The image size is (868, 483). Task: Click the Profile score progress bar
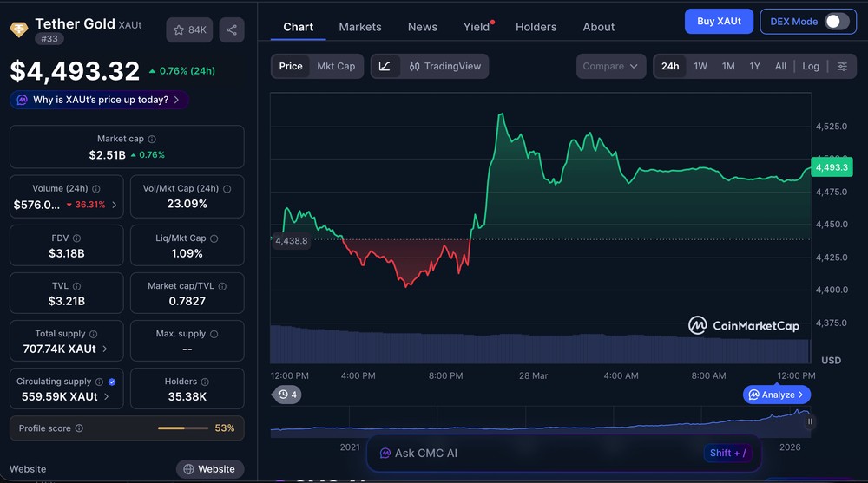[x=182, y=428]
